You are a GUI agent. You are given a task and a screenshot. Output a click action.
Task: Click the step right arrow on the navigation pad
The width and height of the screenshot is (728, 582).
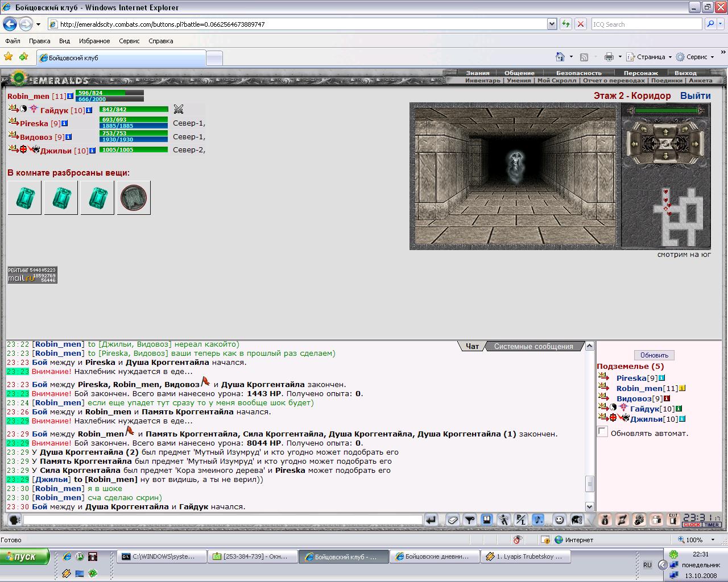tap(695, 144)
